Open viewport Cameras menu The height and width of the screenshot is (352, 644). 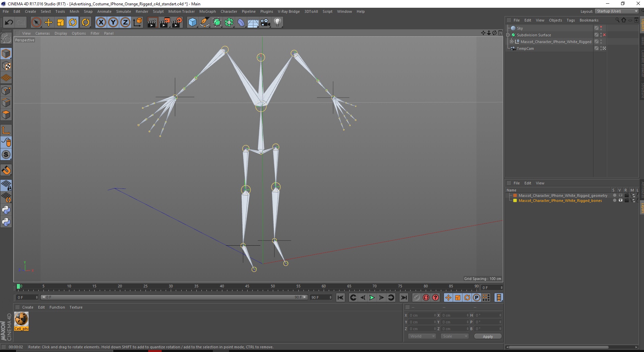click(x=42, y=33)
